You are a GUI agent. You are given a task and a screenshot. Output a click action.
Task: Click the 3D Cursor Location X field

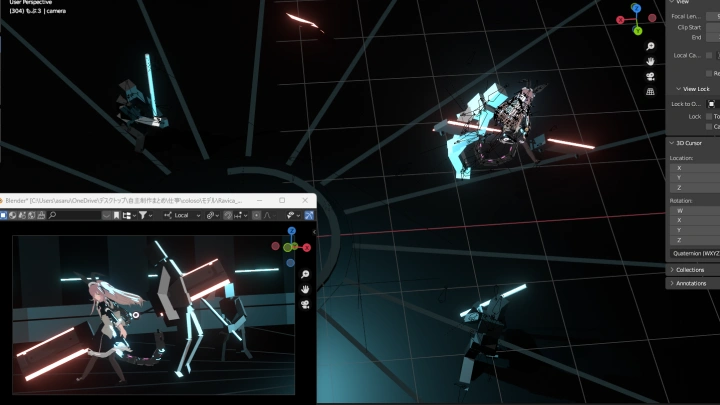pyautogui.click(x=695, y=168)
